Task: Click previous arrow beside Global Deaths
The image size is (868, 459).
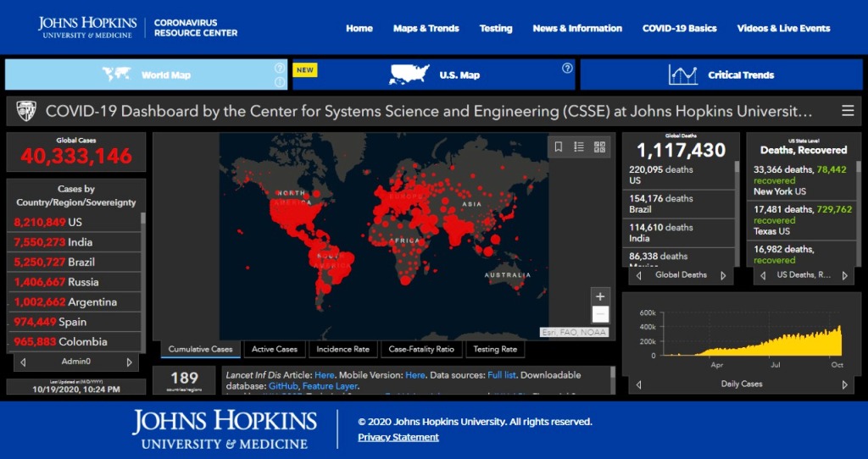Action: (x=639, y=275)
